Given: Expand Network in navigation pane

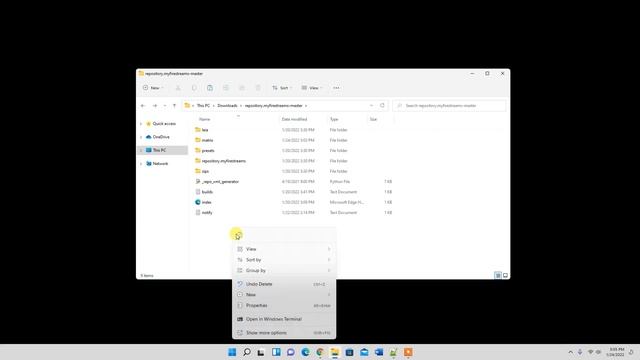Looking at the screenshot, I should 141,164.
